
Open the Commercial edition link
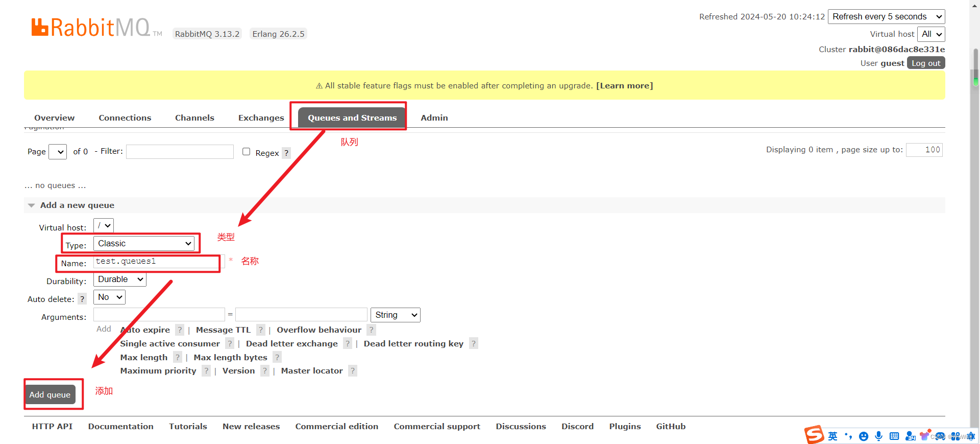click(337, 426)
